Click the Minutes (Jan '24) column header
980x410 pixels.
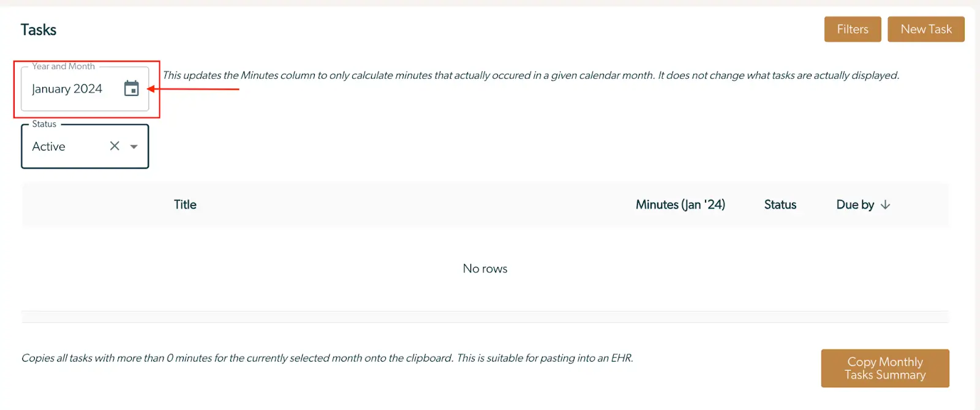[680, 204]
